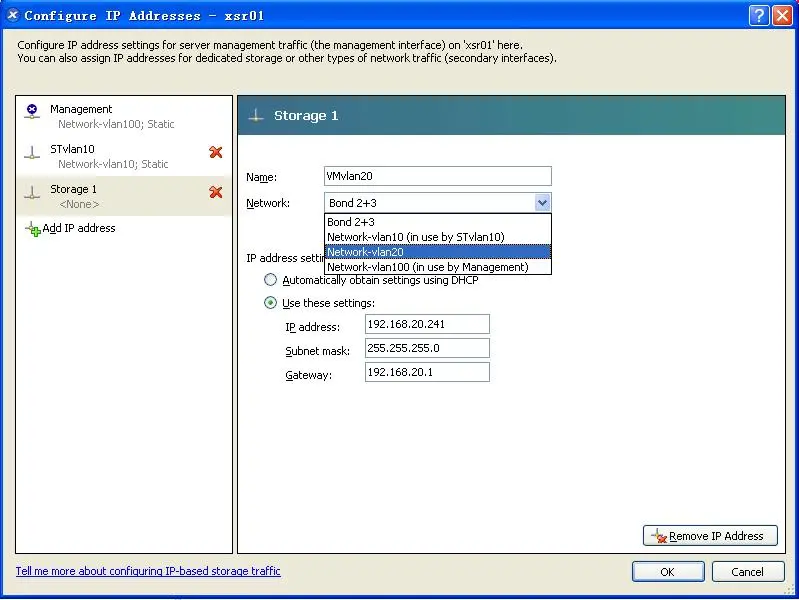The width and height of the screenshot is (799, 600).
Task: Click the '<None>' text under Storage 1
Action: 79,204
